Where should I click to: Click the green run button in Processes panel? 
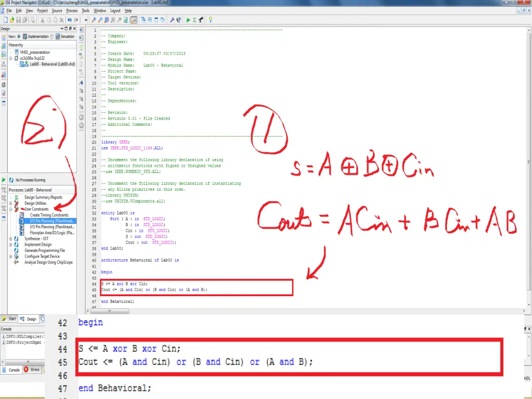coord(4,180)
